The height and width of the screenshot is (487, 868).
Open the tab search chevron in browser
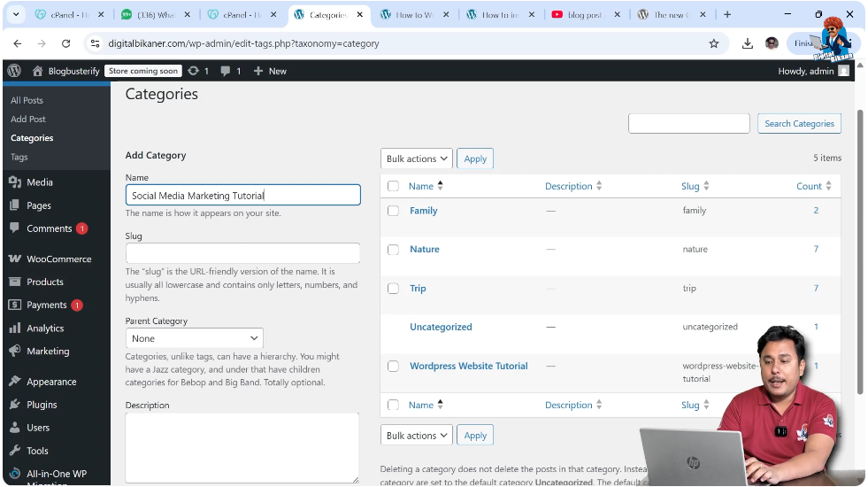coord(16,15)
